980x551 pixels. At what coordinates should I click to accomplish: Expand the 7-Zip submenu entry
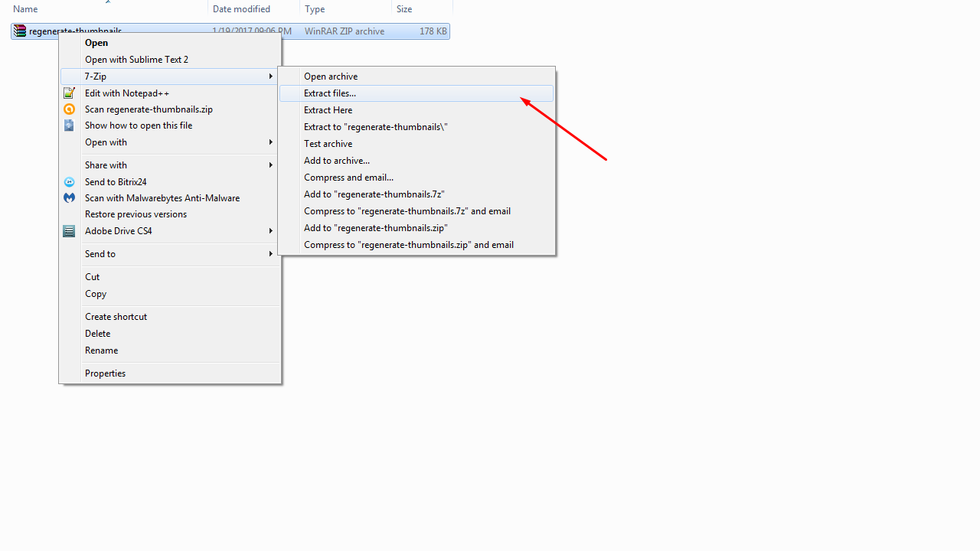pos(170,77)
